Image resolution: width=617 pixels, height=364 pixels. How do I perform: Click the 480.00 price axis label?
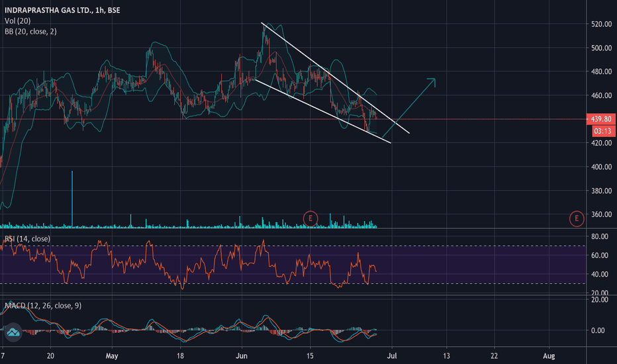click(x=601, y=71)
